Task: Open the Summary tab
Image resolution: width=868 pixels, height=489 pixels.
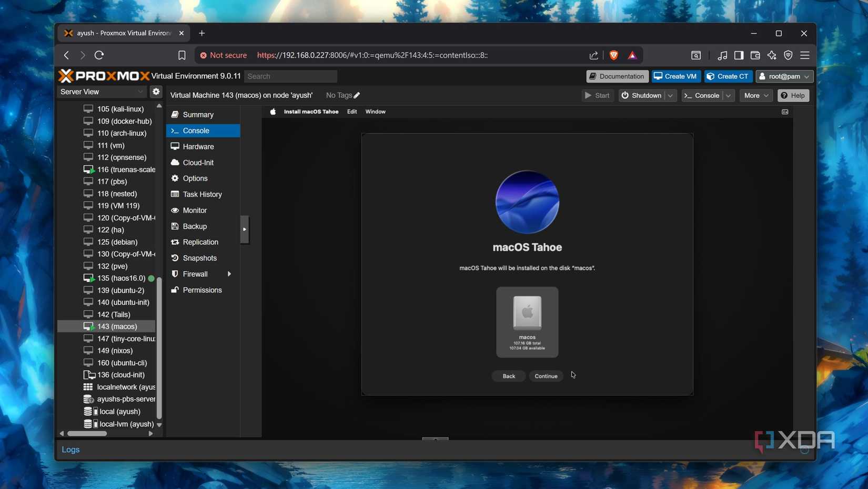Action: [203, 115]
